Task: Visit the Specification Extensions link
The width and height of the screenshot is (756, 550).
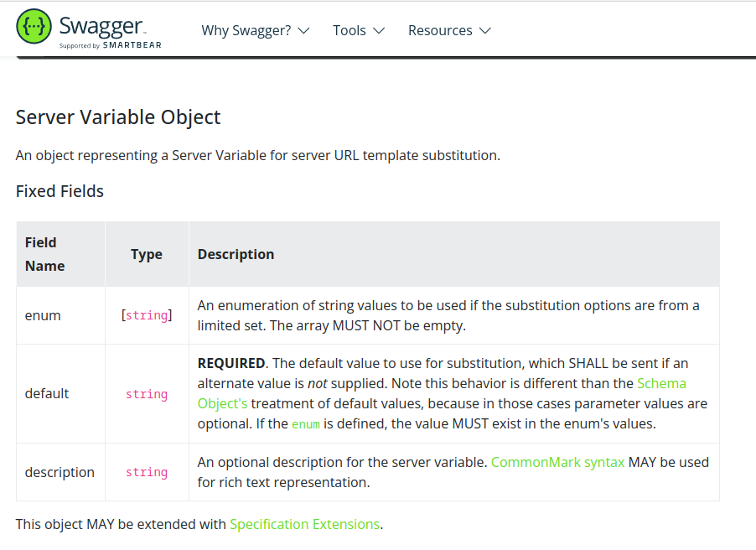Action: [x=304, y=524]
